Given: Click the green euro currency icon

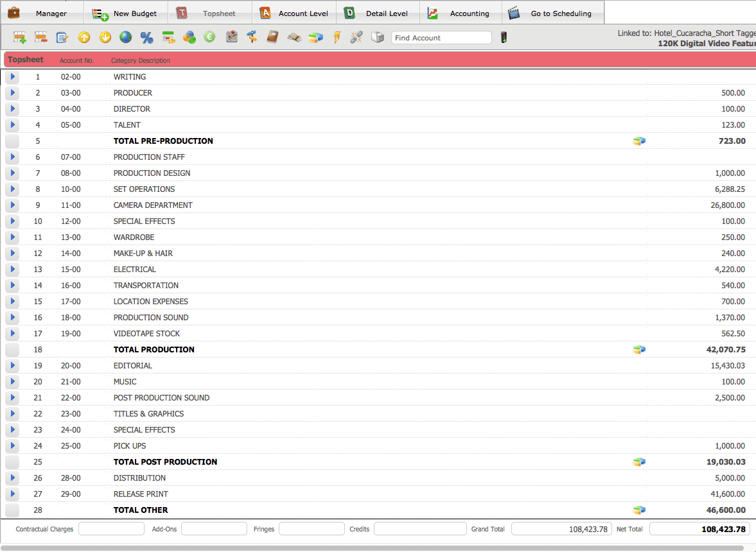Looking at the screenshot, I should point(209,37).
